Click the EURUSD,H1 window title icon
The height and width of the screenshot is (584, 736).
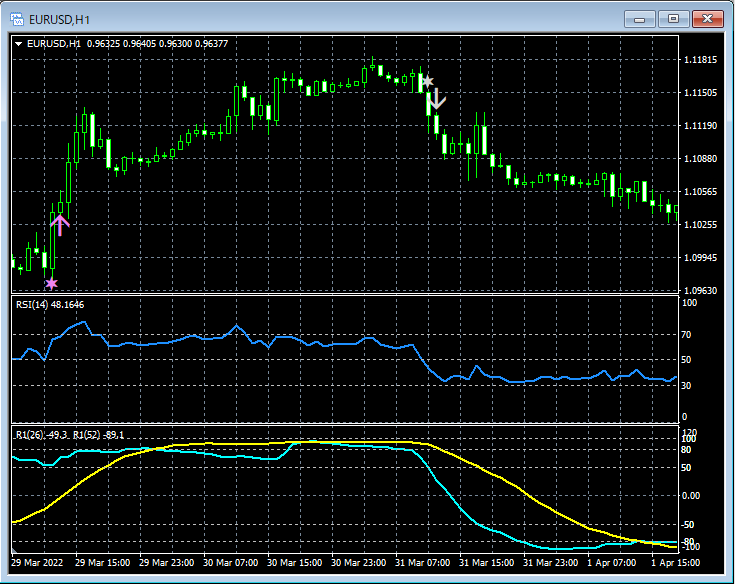coord(17,17)
